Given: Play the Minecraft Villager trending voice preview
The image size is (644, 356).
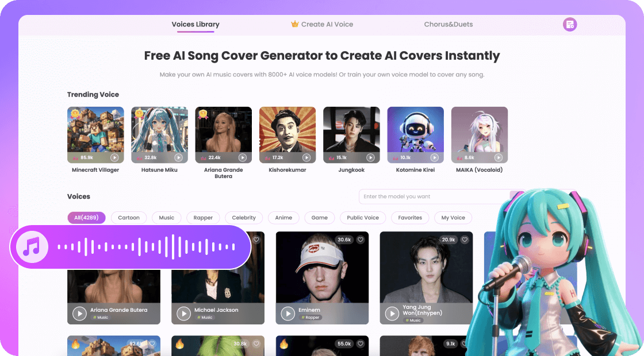Looking at the screenshot, I should pos(114,157).
